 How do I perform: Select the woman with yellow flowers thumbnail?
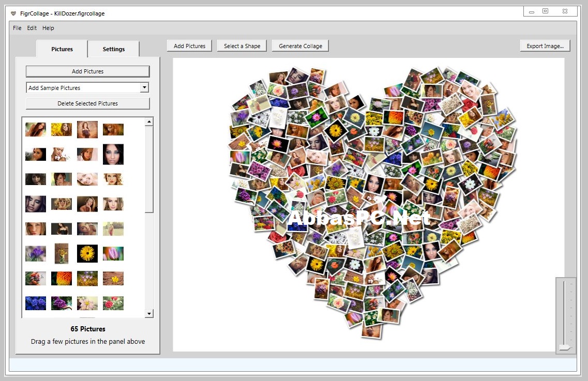point(62,129)
